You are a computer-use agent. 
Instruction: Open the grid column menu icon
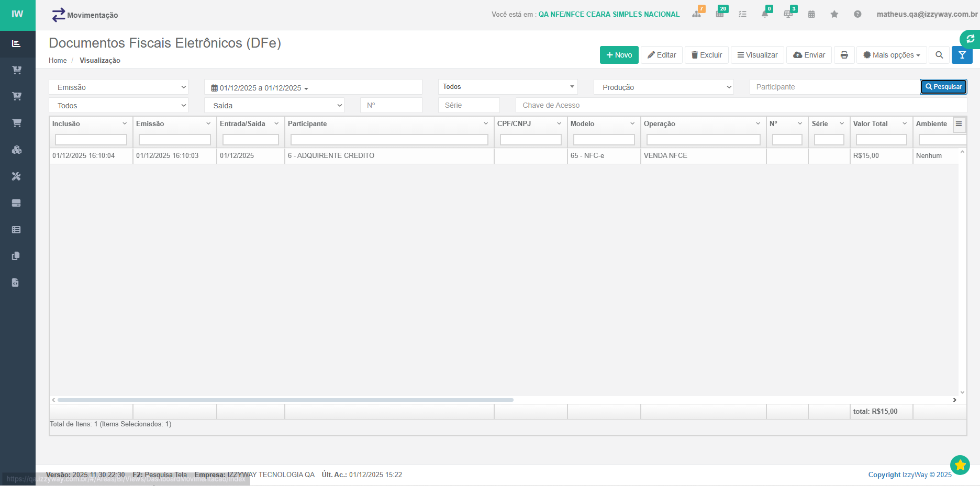coord(959,124)
